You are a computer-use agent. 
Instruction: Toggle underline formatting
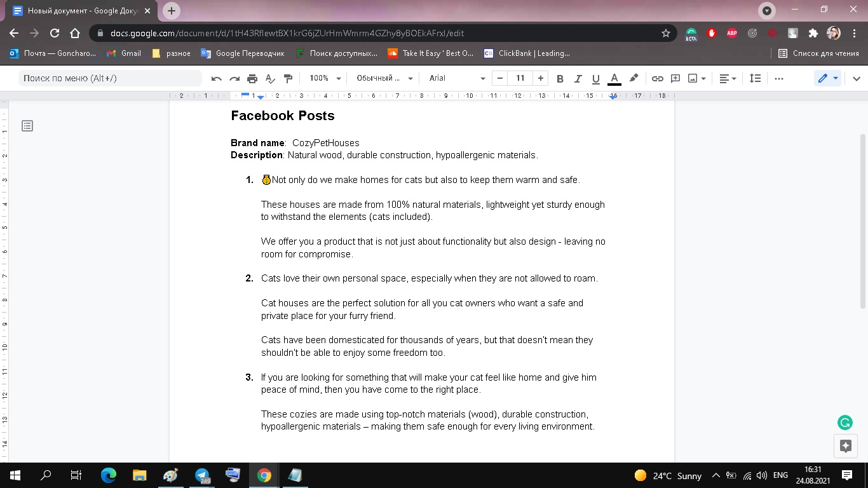[x=595, y=78]
